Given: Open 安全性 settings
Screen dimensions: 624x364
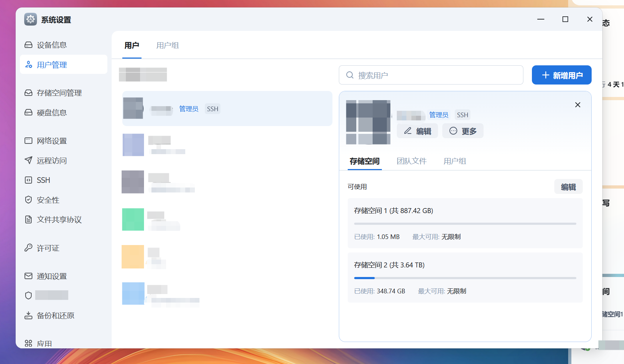Looking at the screenshot, I should (x=48, y=200).
